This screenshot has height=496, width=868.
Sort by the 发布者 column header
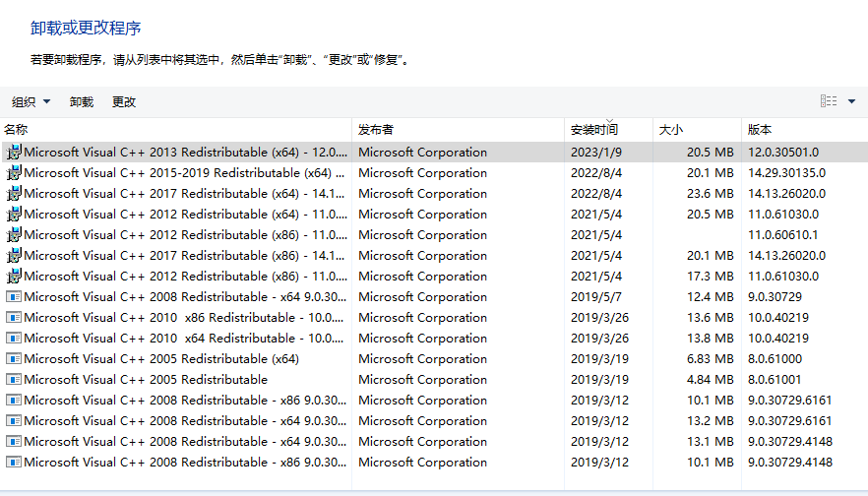459,130
